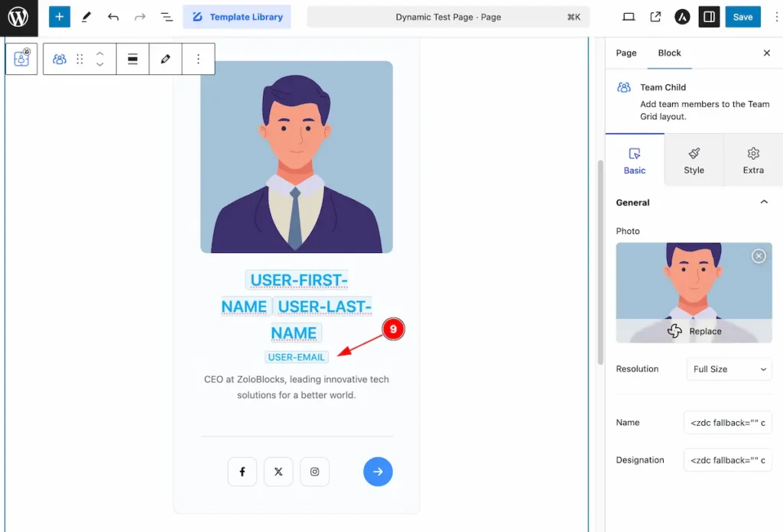The image size is (783, 532).
Task: Edit the Designation field
Action: coord(728,460)
